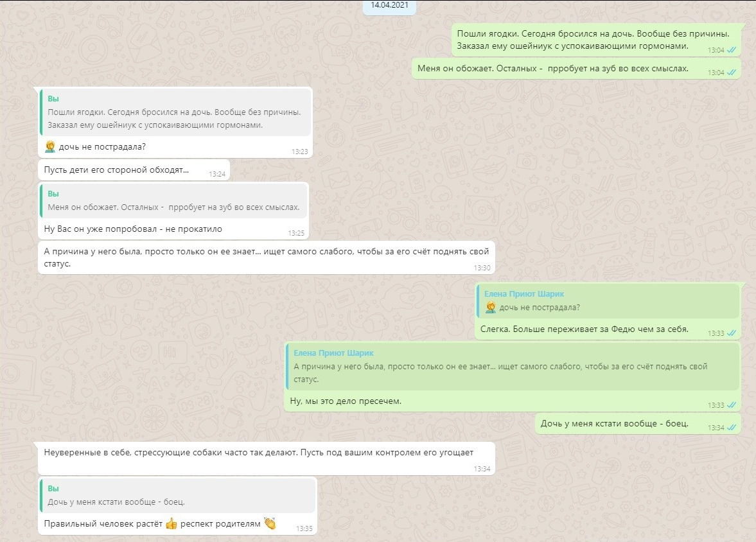Click read ticks on 'Меня он обожает' sent message
The height and width of the screenshot is (542, 756).
(731, 73)
